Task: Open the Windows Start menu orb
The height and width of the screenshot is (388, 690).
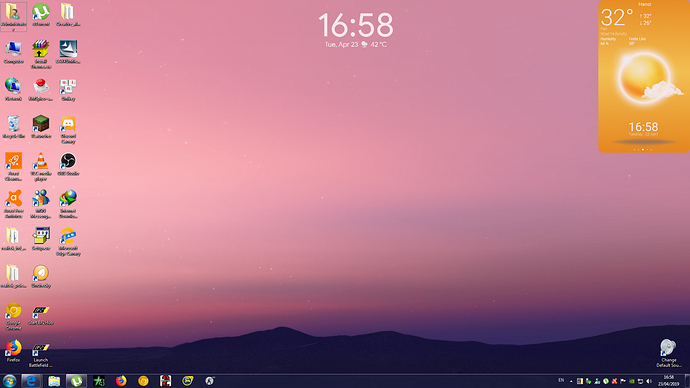Action: [x=9, y=381]
